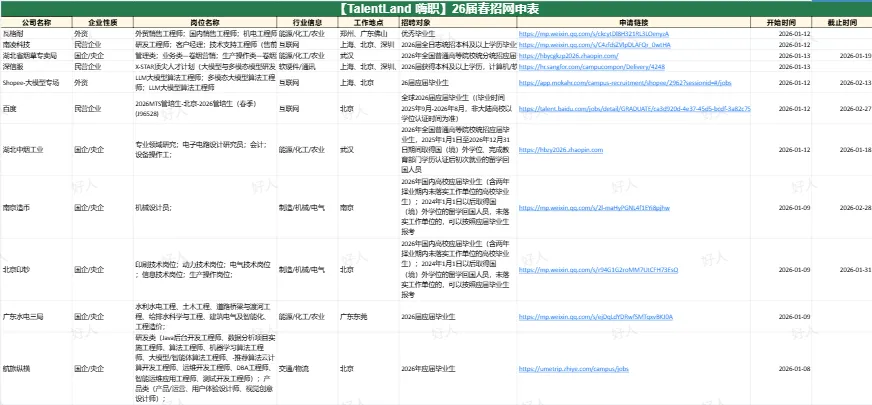872x405 pixels.
Task: Select the 交通/物流 industry cell
Action: [307, 369]
